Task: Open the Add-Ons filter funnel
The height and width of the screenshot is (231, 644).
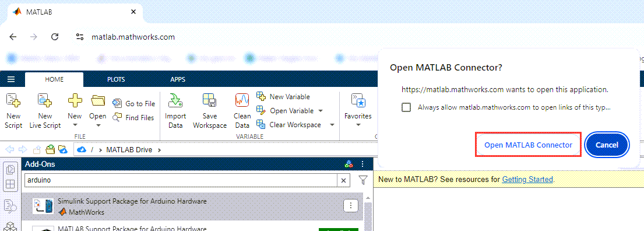Action: point(363,180)
